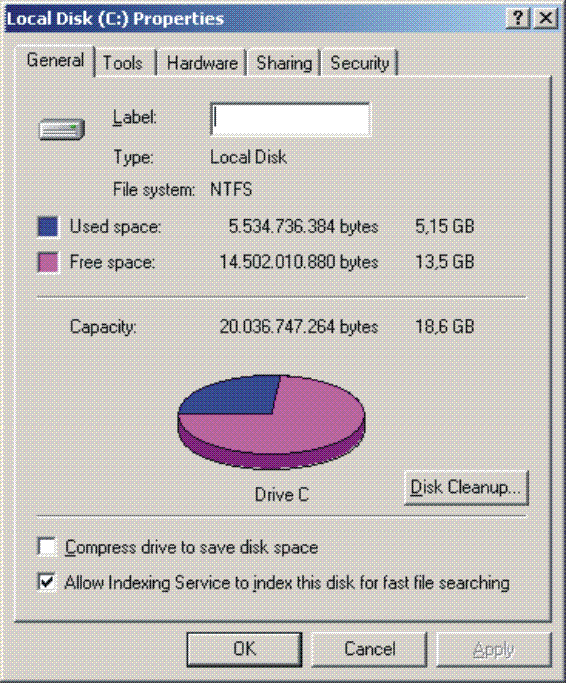Select the General tab
This screenshot has width=566, height=683.
55,61
